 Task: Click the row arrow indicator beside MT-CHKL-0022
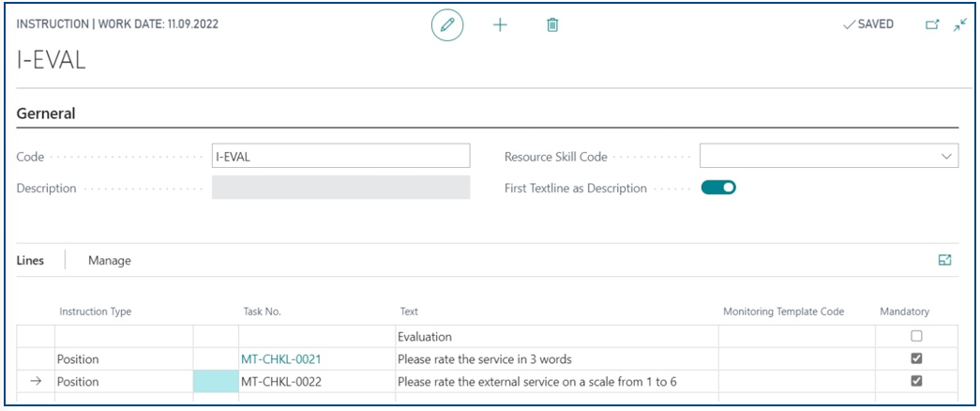point(36,381)
